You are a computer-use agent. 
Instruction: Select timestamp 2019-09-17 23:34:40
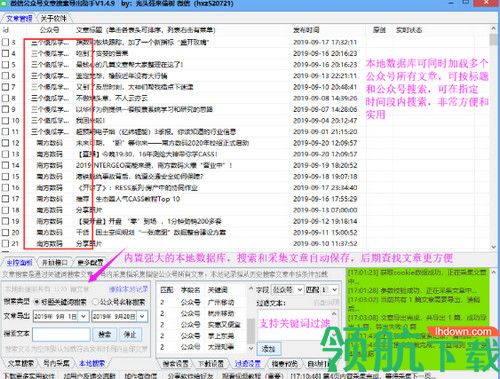(325, 188)
